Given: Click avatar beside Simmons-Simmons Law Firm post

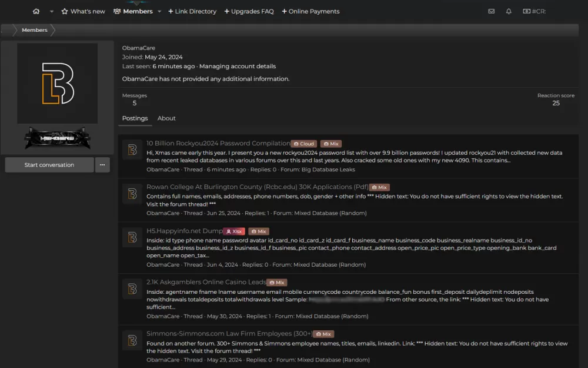Looking at the screenshot, I should coord(132,340).
